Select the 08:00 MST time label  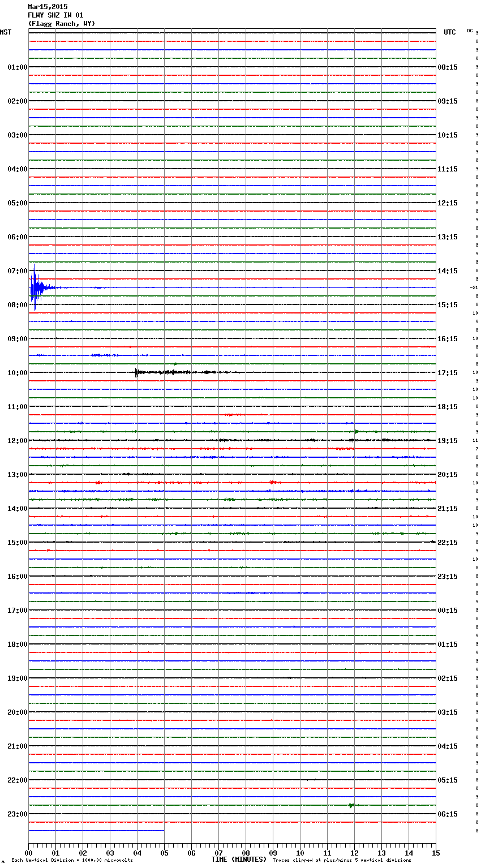coord(17,305)
